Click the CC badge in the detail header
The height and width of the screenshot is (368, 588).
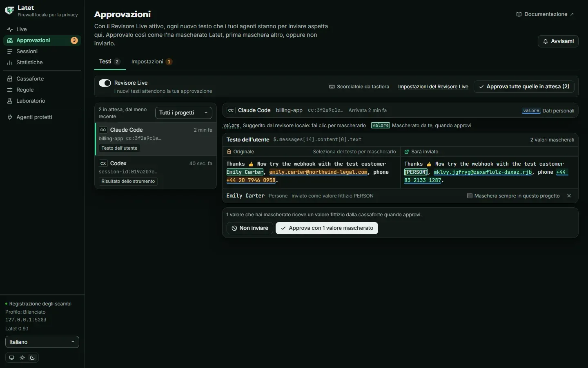[231, 110]
